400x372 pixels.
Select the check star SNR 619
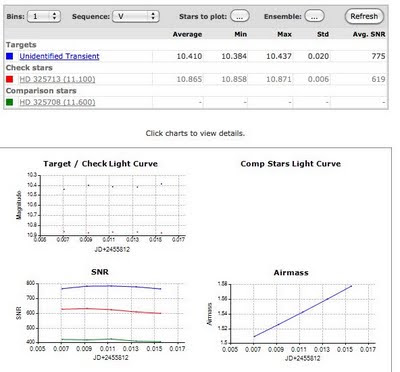(378, 79)
